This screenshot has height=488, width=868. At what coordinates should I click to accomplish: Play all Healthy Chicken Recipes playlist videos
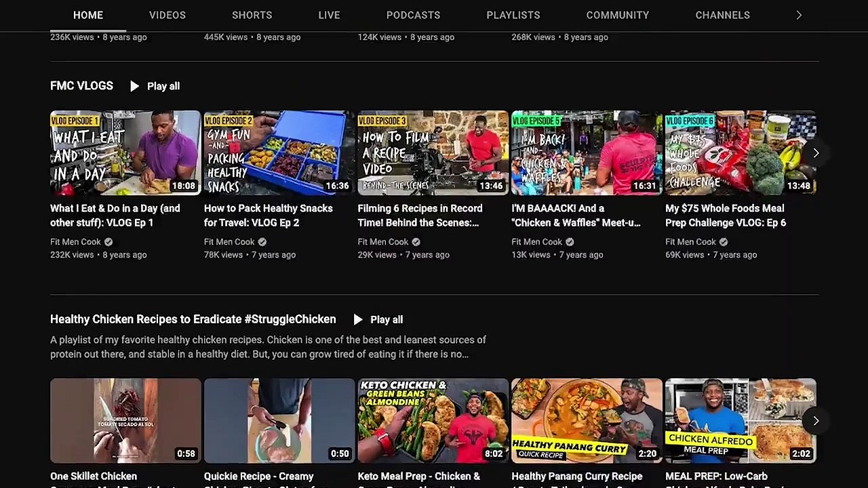pos(378,320)
